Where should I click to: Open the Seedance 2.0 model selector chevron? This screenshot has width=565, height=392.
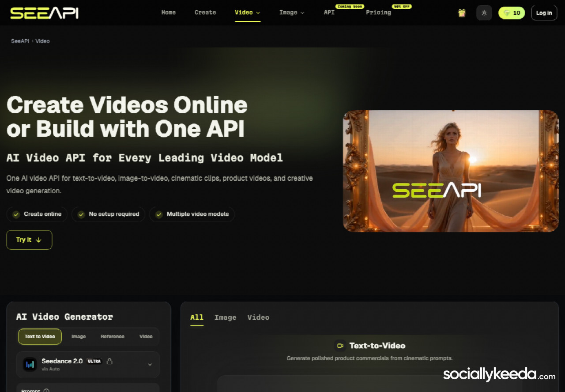click(x=150, y=365)
